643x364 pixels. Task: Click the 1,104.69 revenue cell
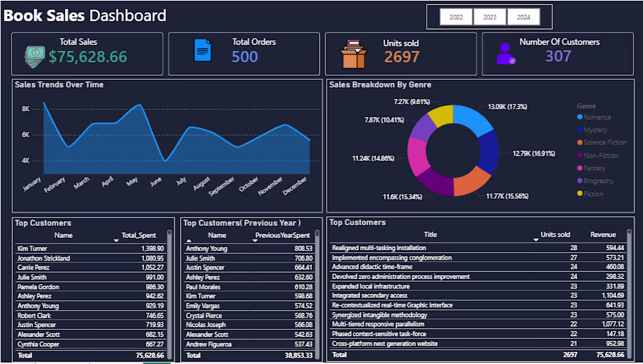point(613,295)
